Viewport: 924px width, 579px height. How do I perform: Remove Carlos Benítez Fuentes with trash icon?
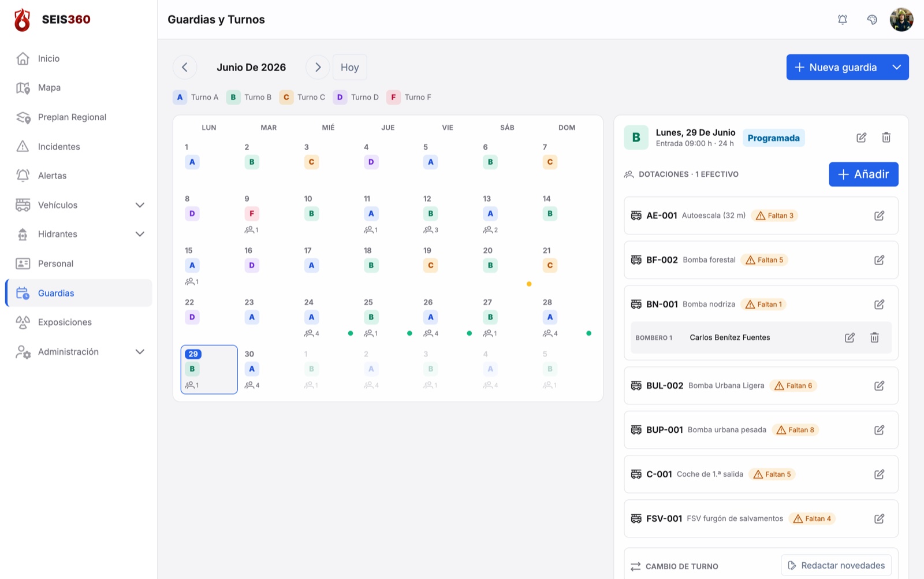point(874,337)
